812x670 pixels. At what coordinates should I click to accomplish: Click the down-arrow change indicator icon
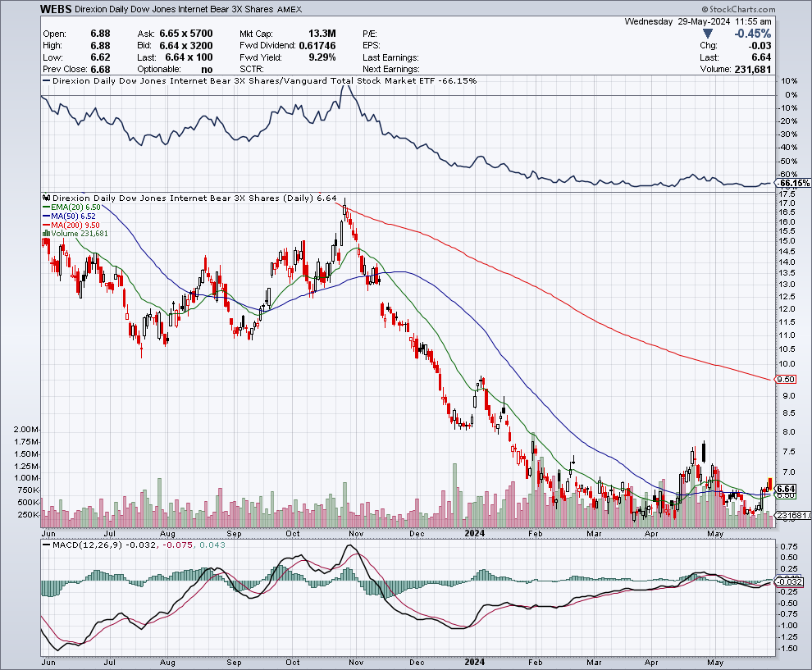pos(707,34)
